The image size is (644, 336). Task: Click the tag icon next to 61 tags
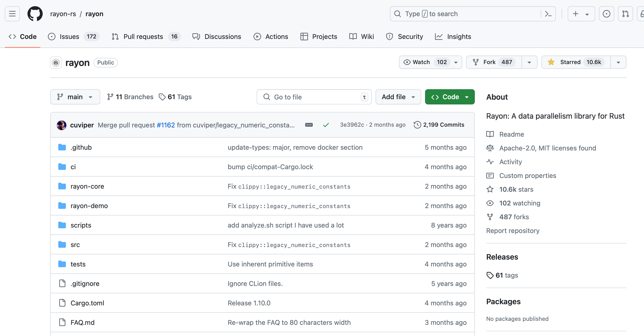490,275
